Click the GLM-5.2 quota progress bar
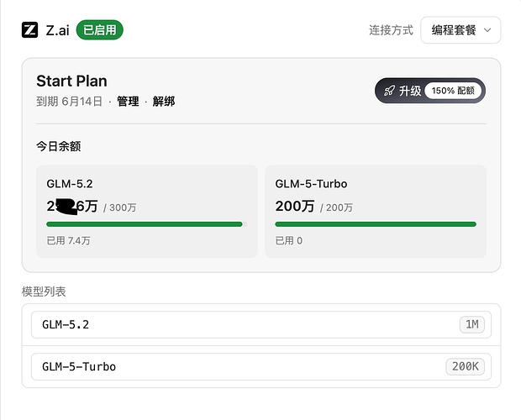The height and width of the screenshot is (420, 521). [x=147, y=224]
